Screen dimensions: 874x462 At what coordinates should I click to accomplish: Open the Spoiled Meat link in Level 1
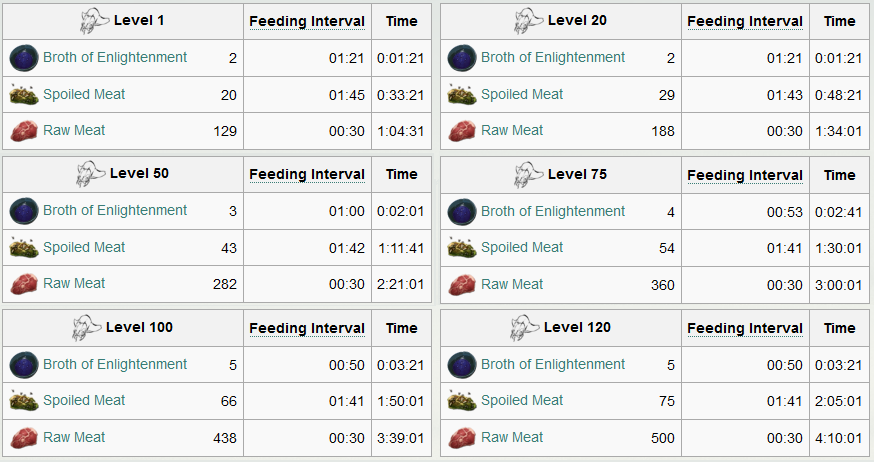tap(84, 94)
